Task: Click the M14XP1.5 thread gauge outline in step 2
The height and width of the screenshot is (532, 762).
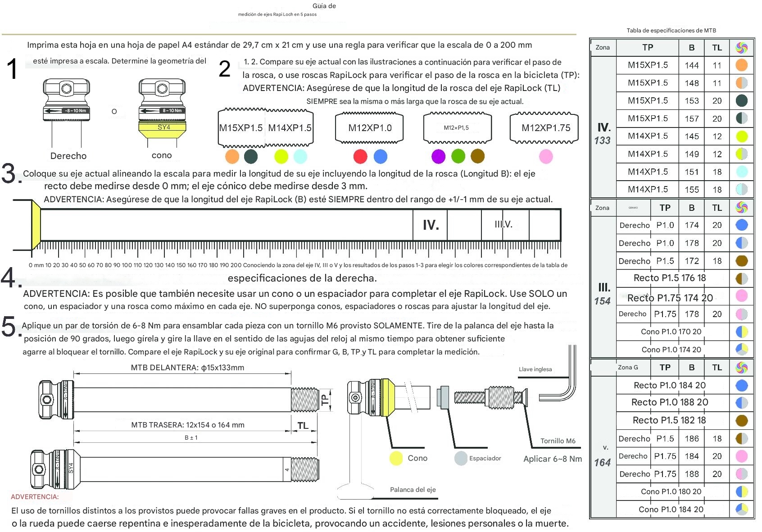Action: click(x=289, y=128)
